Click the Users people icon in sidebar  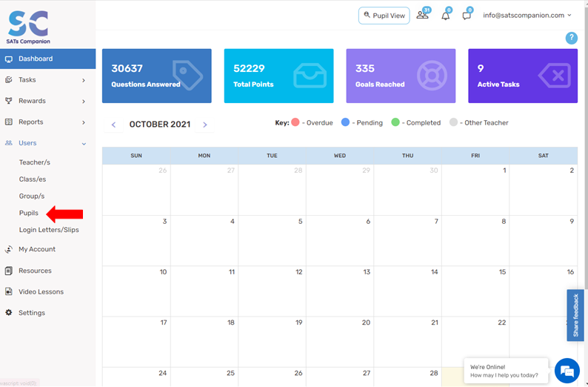9,143
